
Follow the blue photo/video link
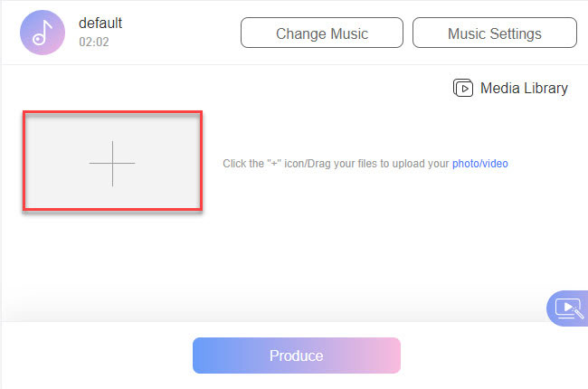[480, 164]
